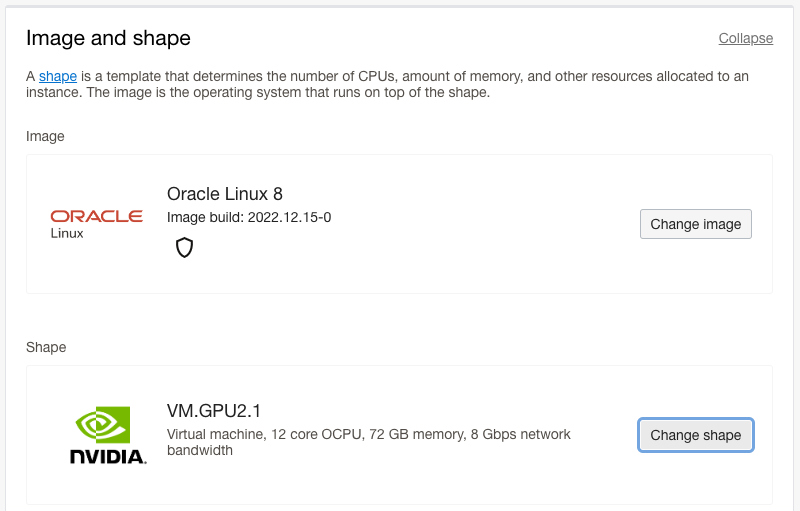This screenshot has height=511, width=800.
Task: Select the Oracle Linux 8 image title
Action: [x=224, y=194]
